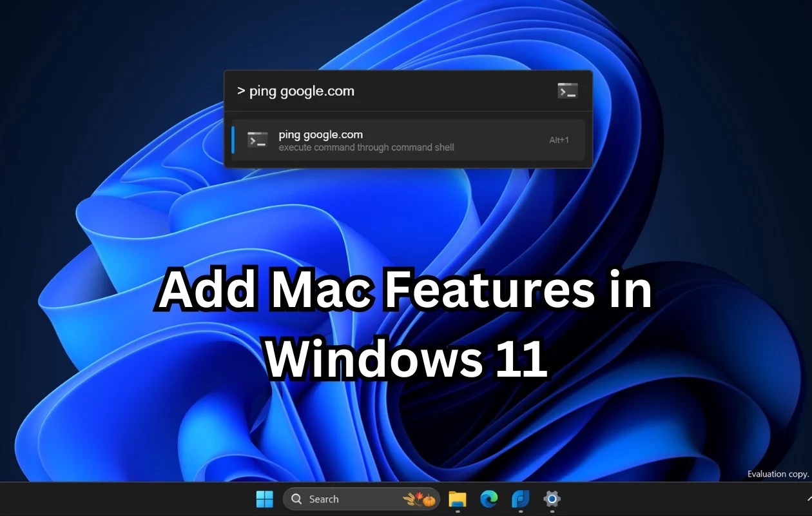This screenshot has height=516, width=812.
Task: Launch Microsoft Edge from the taskbar
Action: (489, 499)
